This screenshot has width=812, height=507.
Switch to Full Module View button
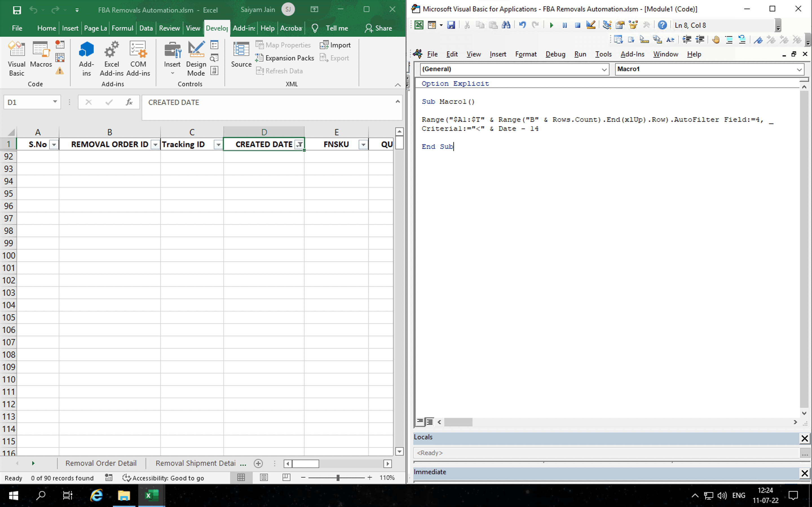click(x=430, y=422)
